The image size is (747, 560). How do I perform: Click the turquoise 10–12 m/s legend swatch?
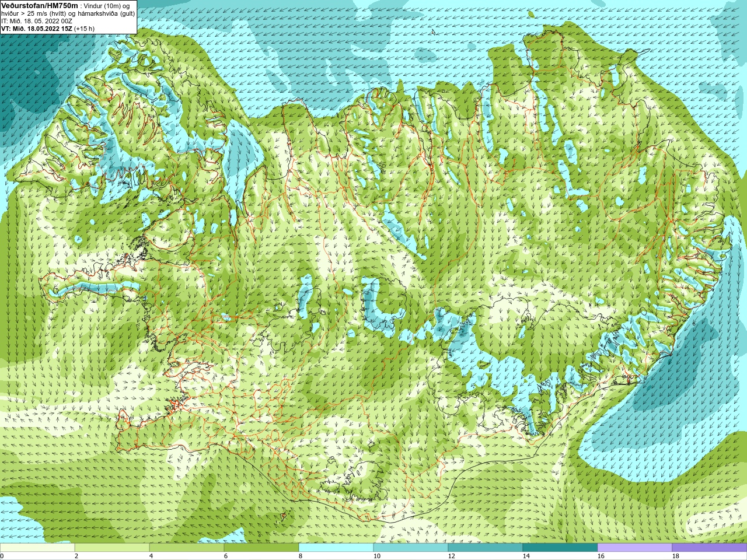pyautogui.click(x=411, y=548)
